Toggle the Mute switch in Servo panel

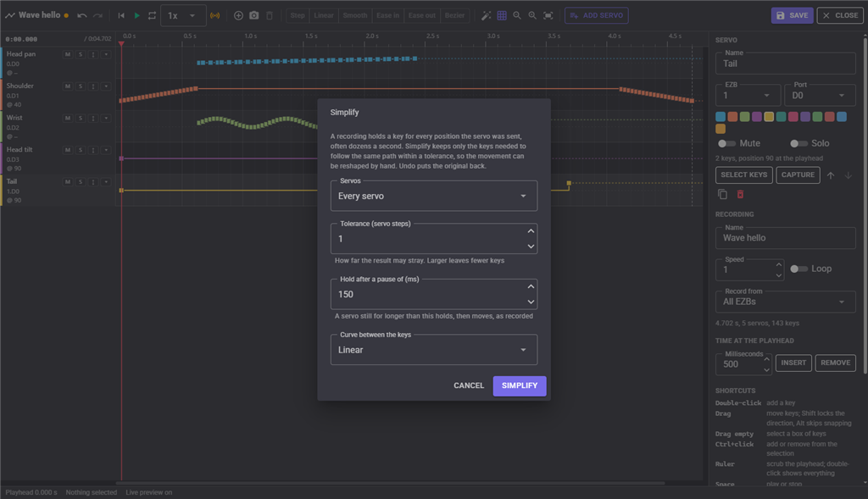coord(726,143)
